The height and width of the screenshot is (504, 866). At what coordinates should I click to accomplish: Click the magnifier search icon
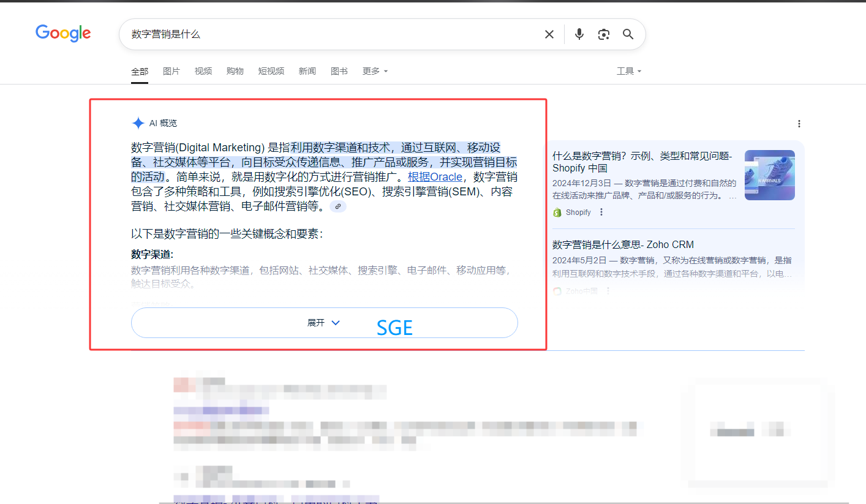pos(628,34)
